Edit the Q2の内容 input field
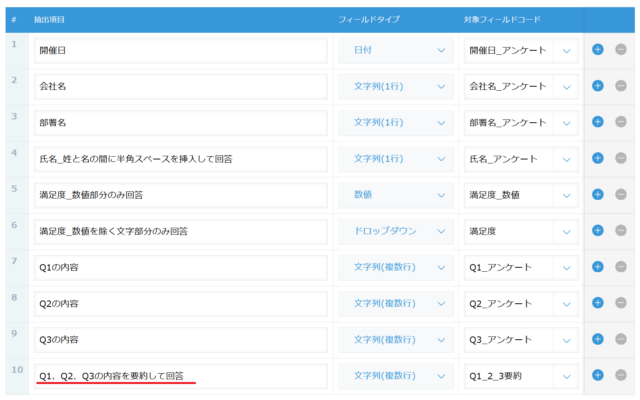This screenshot has width=640, height=400. [x=181, y=304]
